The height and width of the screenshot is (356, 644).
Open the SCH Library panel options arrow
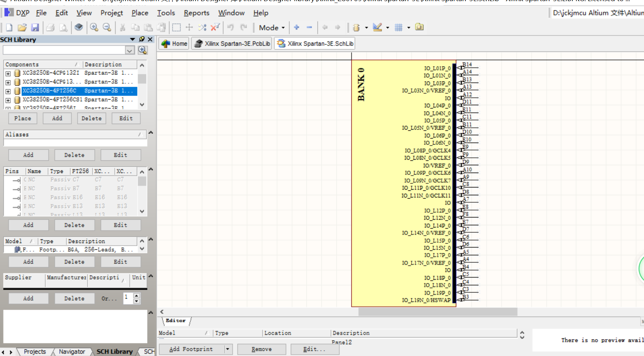(132, 39)
